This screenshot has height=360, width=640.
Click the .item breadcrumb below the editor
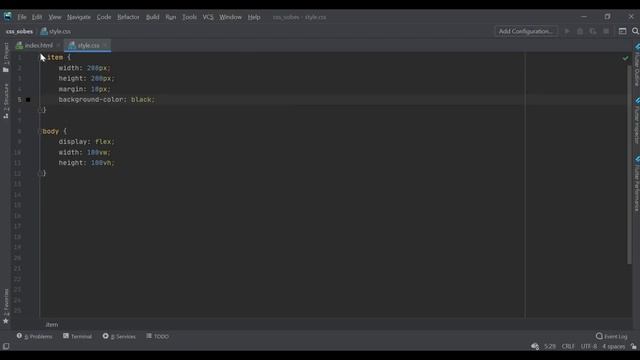[51, 324]
